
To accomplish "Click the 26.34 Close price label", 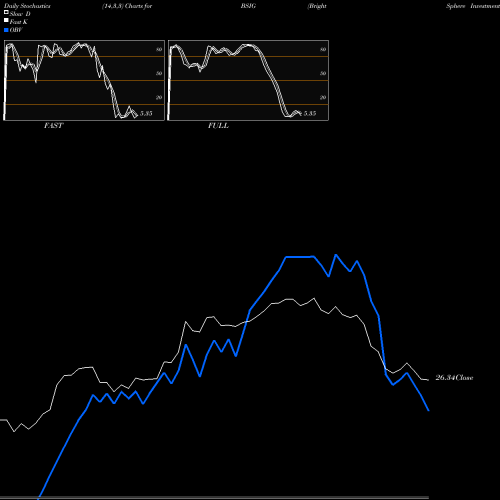I will (454, 378).
